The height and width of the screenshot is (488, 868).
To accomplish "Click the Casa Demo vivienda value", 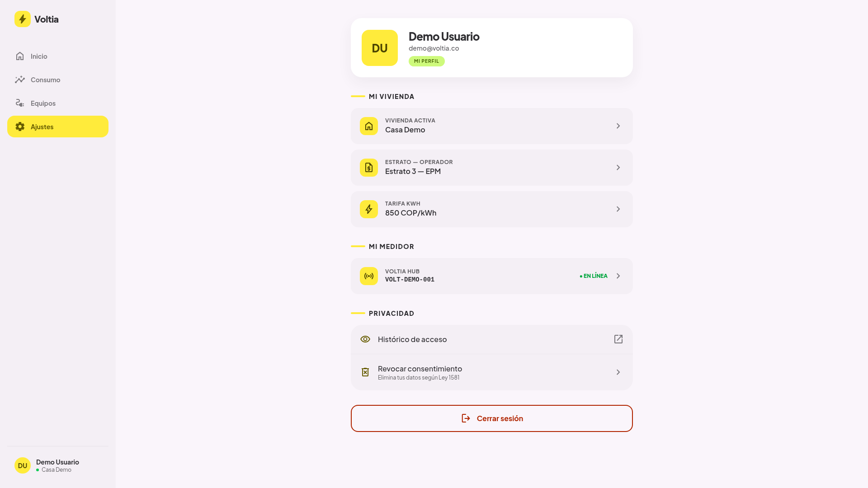I will click(x=405, y=130).
